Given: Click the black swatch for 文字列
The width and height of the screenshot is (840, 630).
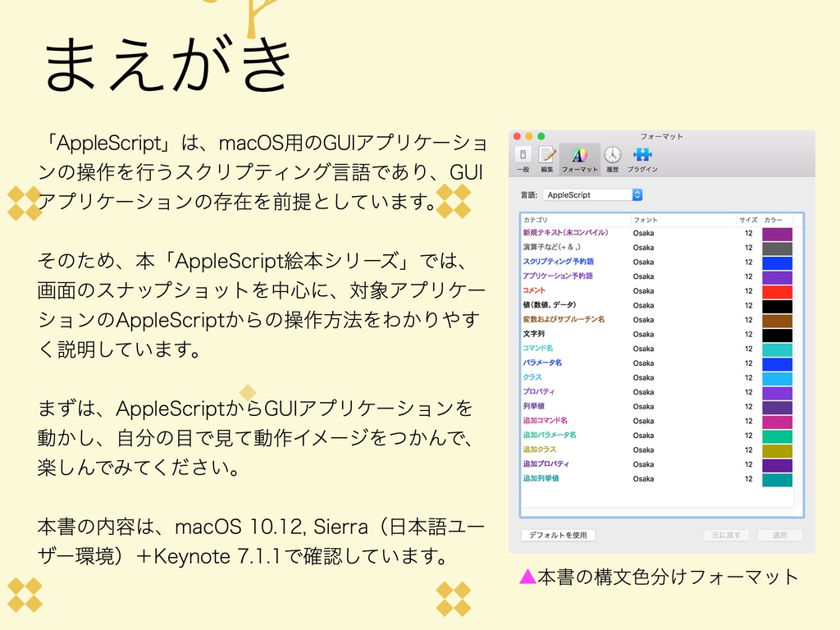Looking at the screenshot, I should click(x=777, y=334).
